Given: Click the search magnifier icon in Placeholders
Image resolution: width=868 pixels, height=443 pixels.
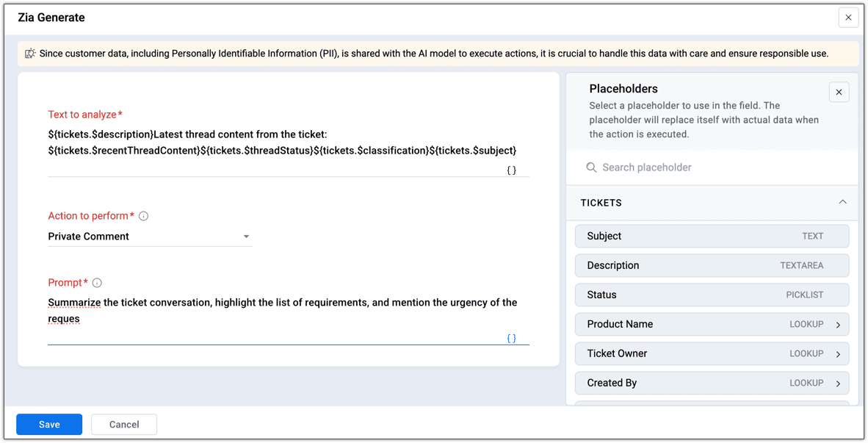Looking at the screenshot, I should pos(591,168).
